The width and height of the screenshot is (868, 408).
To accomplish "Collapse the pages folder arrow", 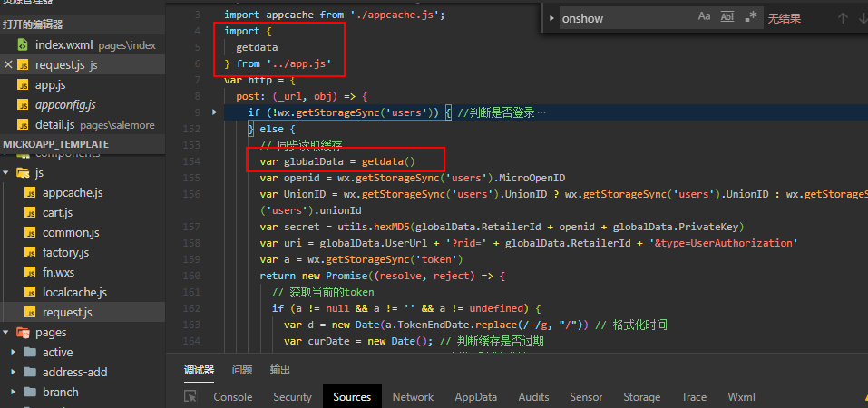I will pyautogui.click(x=5, y=333).
